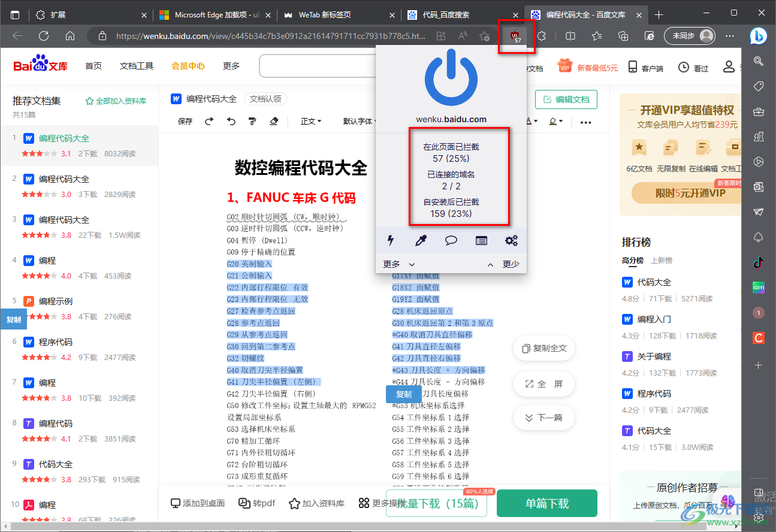Click 保存 in the document toolbar
This screenshot has height=532, width=776.
[185, 122]
